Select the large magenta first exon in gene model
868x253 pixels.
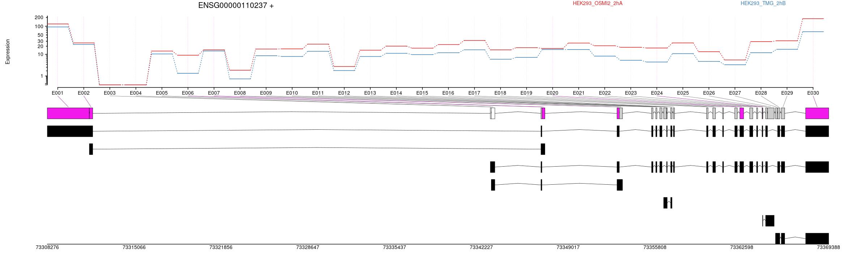[x=68, y=113]
